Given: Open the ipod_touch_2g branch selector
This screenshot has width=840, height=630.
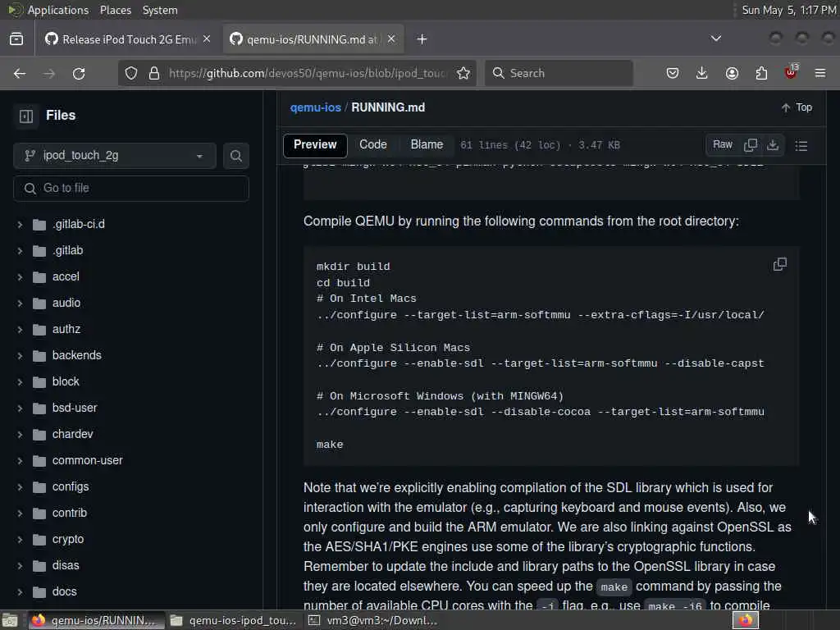Looking at the screenshot, I should (x=115, y=156).
